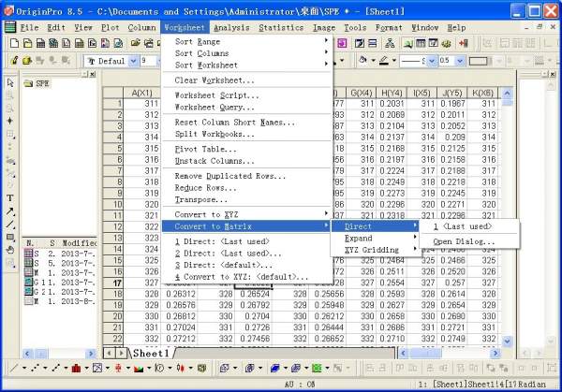Click the Add New Columns icon
The height and width of the screenshot is (392, 562).
[464, 43]
